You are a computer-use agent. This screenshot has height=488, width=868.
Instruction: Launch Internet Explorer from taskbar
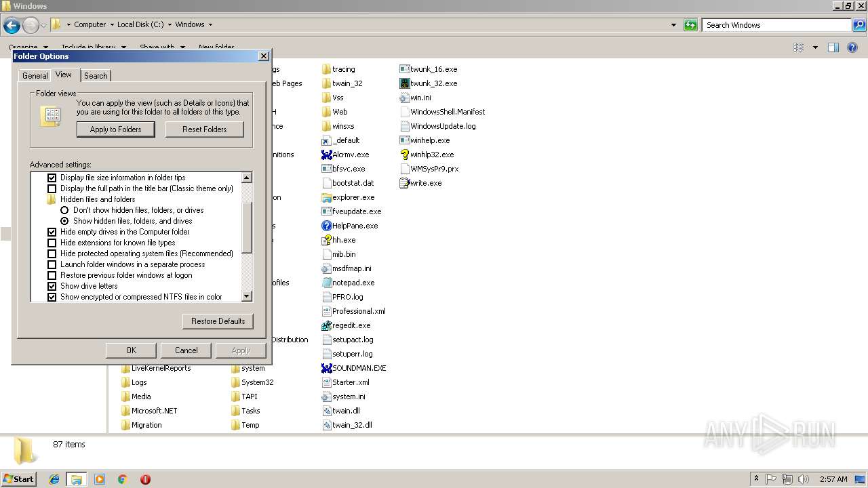54,479
